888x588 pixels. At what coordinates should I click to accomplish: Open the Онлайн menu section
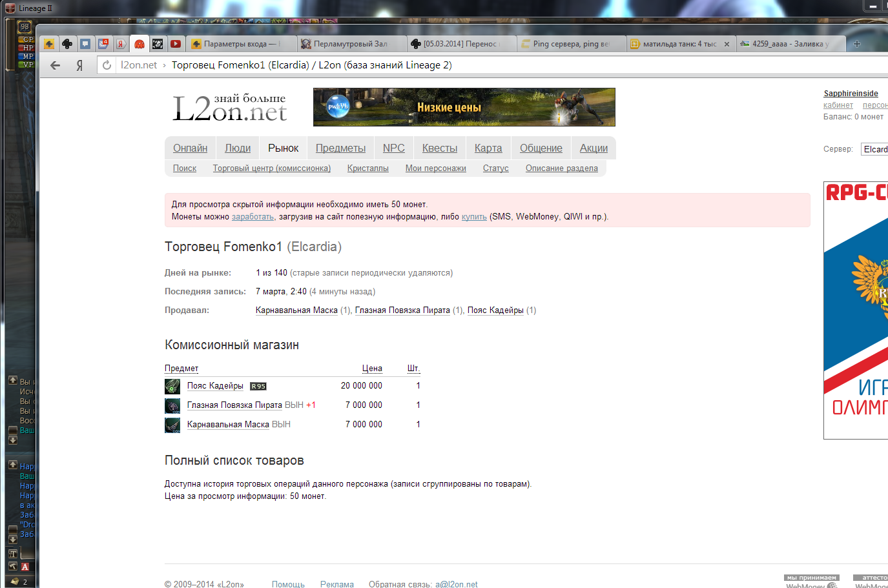point(190,148)
